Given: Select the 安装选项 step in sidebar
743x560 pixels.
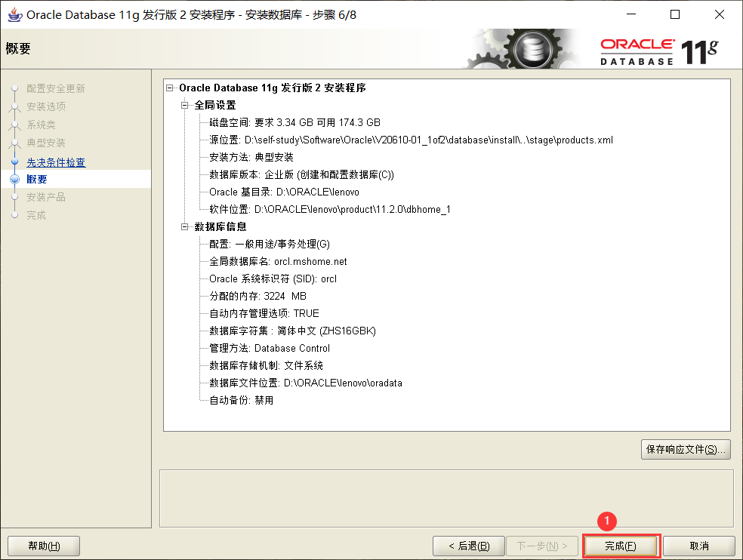Looking at the screenshot, I should 46,106.
